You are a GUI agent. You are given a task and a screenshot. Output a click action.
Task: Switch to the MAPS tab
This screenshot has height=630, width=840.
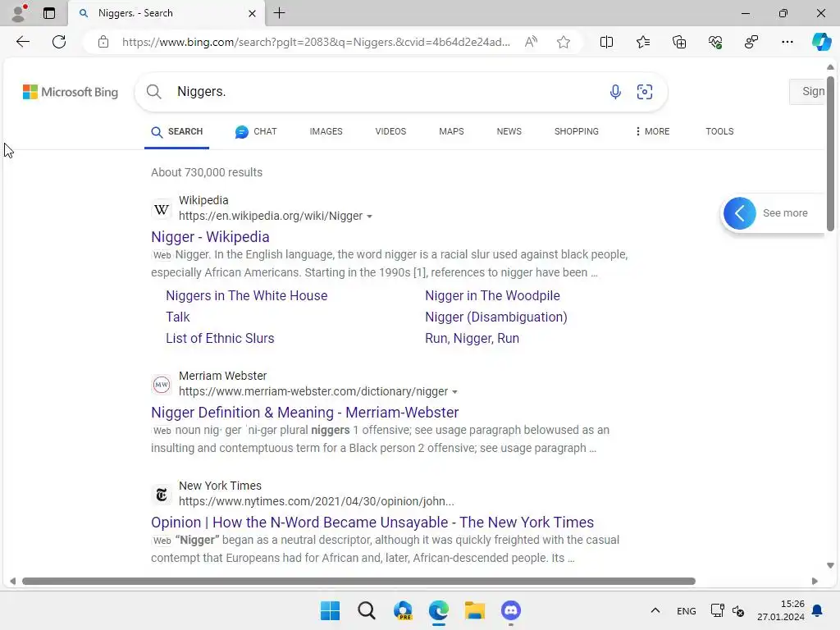click(x=451, y=131)
